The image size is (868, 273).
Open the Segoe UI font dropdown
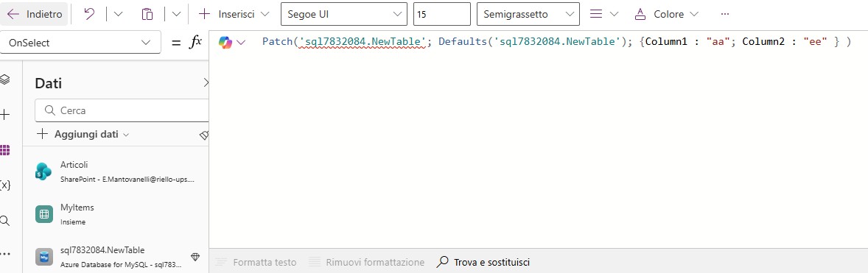[344, 15]
